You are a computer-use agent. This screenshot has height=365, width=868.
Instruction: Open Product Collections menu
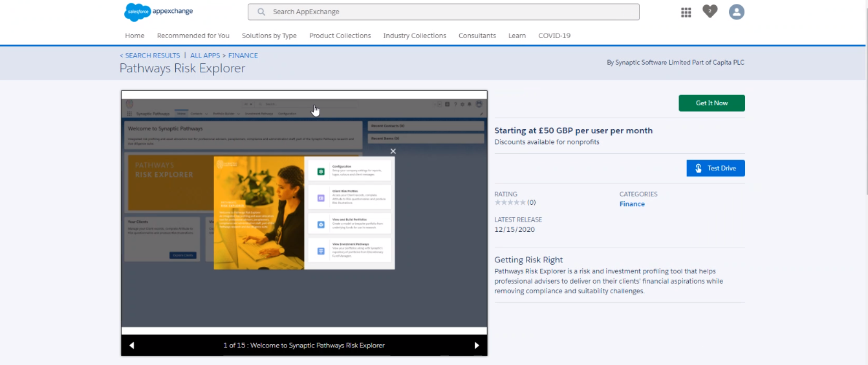coord(340,36)
